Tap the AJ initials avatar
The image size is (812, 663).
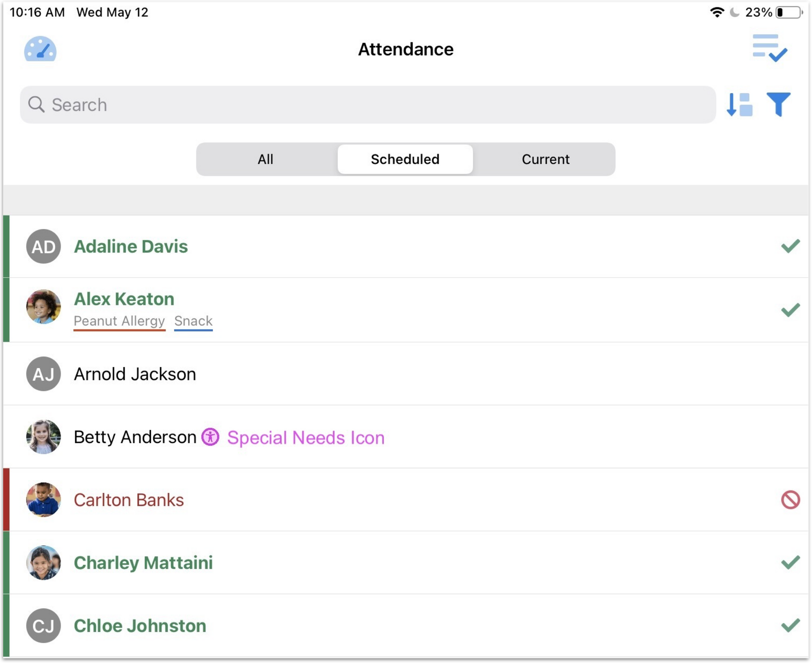pyautogui.click(x=43, y=374)
